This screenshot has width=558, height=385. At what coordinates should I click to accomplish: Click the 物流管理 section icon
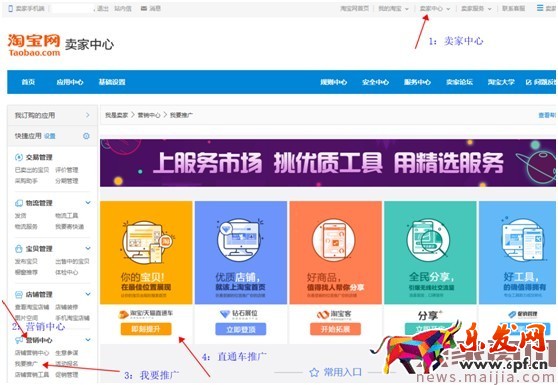click(x=19, y=203)
